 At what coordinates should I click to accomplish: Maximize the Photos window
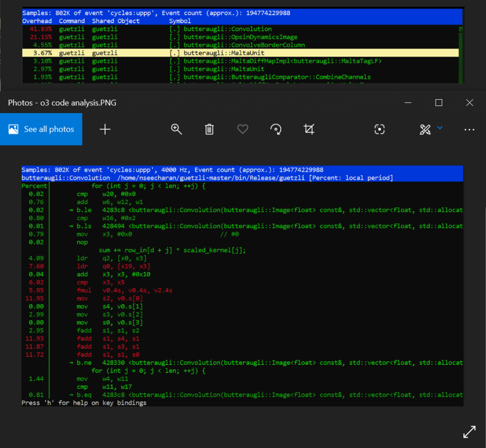pyautogui.click(x=439, y=103)
